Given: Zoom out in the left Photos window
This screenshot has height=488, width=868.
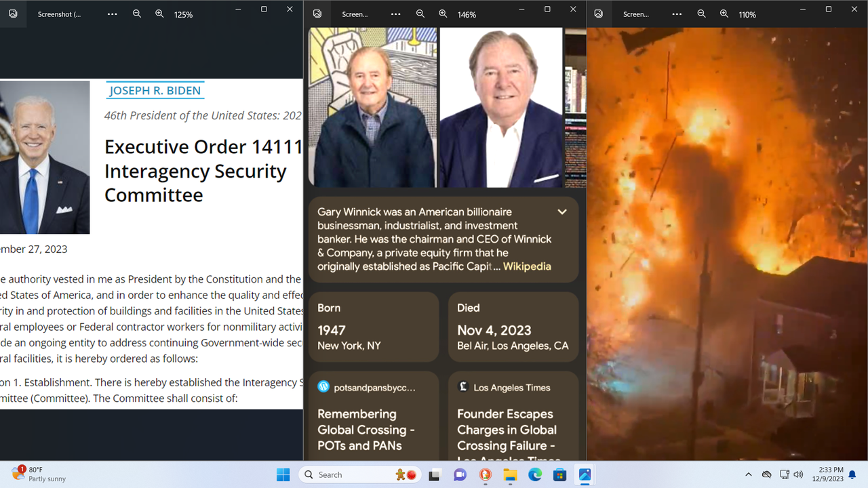Looking at the screenshot, I should pos(137,14).
